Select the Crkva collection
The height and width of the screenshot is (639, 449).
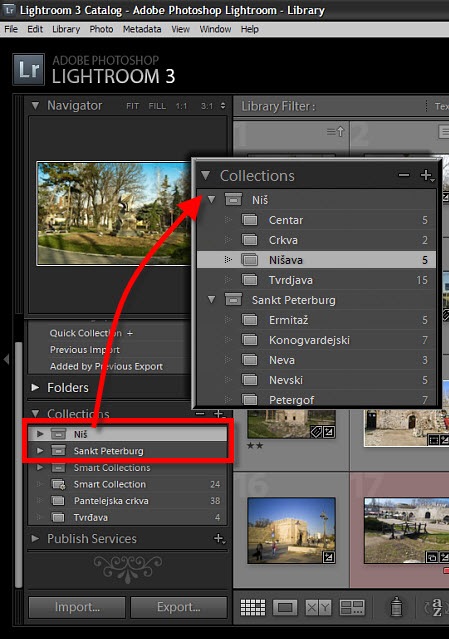click(x=316, y=240)
